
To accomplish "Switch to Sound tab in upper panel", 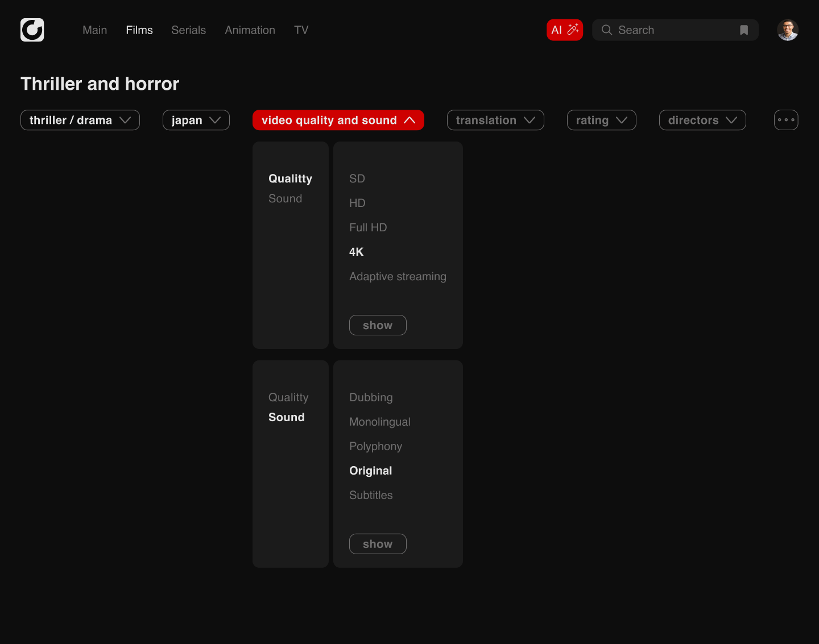I will [x=285, y=198].
